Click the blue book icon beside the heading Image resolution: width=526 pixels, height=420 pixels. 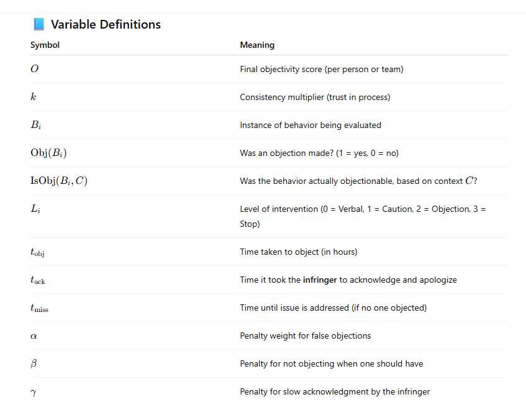[39, 24]
